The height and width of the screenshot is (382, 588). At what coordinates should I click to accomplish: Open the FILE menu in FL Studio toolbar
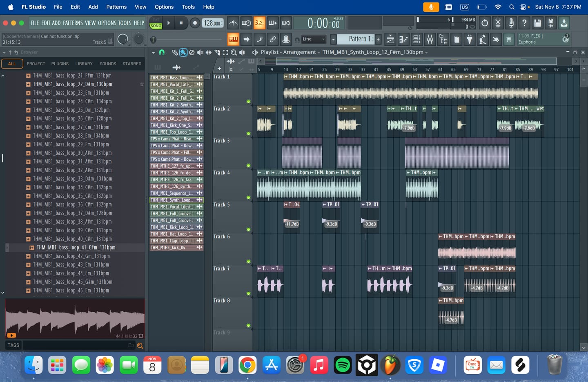(35, 23)
